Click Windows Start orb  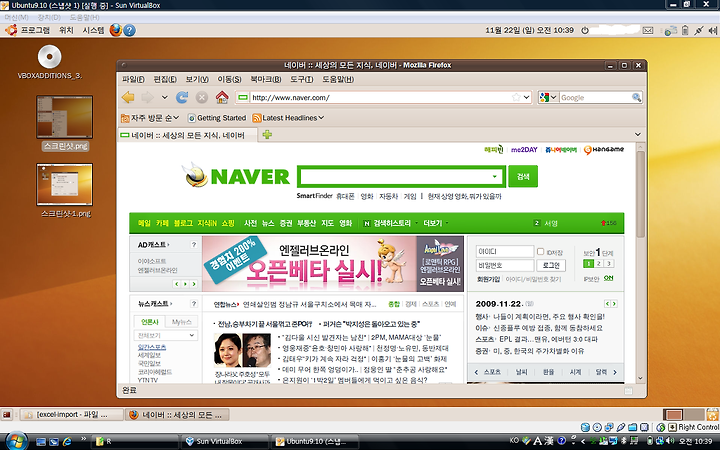pos(17,441)
